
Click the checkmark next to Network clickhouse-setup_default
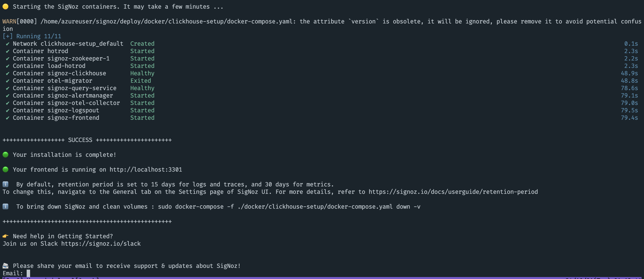(8, 44)
